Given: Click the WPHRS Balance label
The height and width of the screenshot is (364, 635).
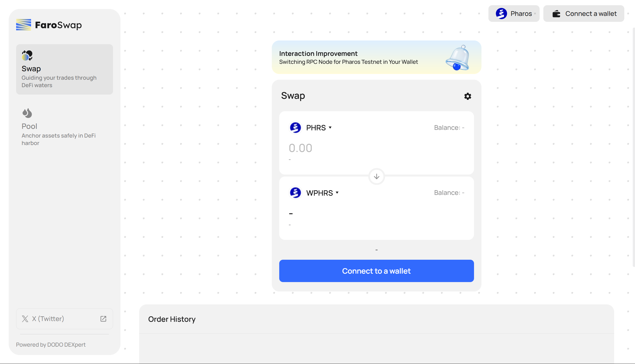Looking at the screenshot, I should coord(449,192).
